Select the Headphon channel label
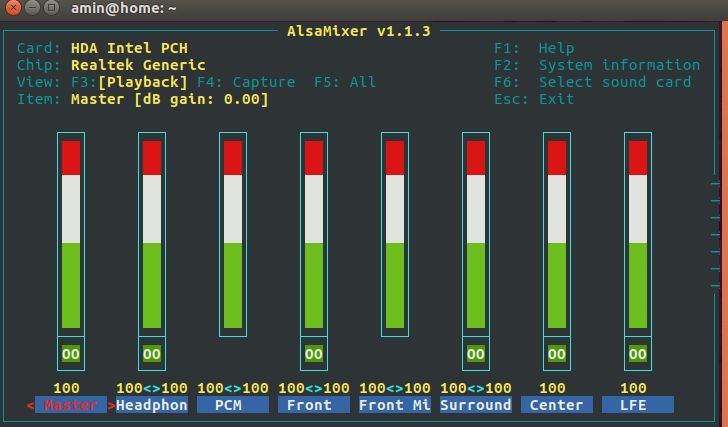This screenshot has height=427, width=728. click(x=152, y=405)
